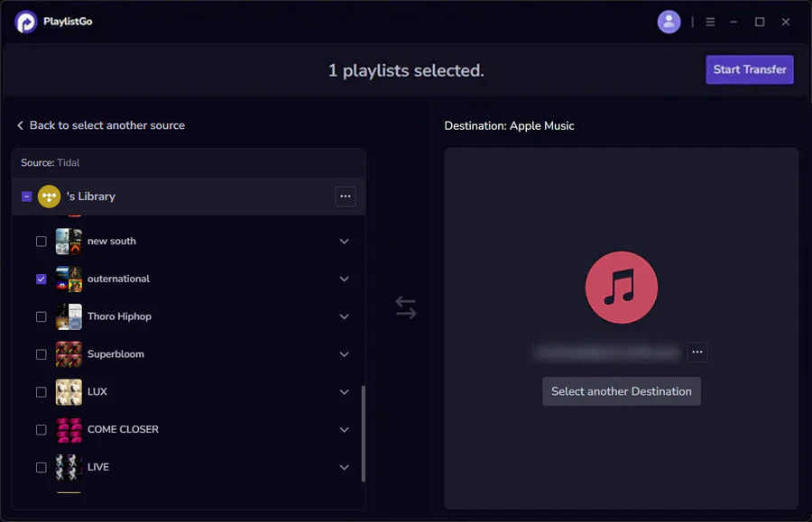Minimize the PlaylistGo window
812x522 pixels.
point(734,22)
